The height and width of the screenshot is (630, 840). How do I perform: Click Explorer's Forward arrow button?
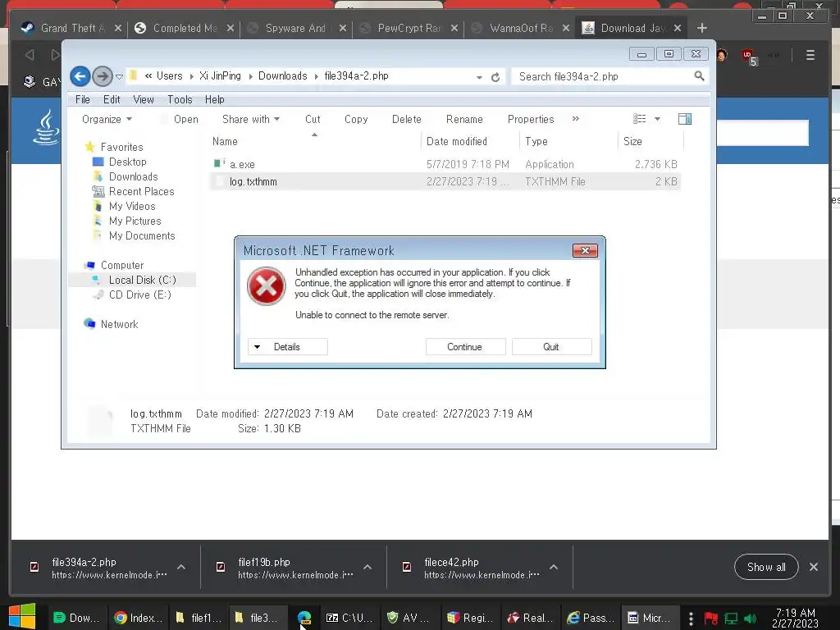pos(102,76)
